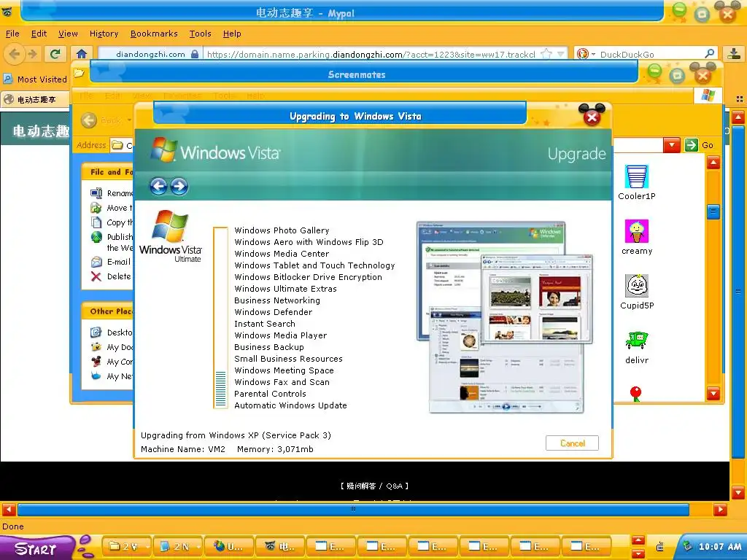Image resolution: width=747 pixels, height=560 pixels.
Task: Click the taskbar scroll up arrow
Action: coord(638,540)
